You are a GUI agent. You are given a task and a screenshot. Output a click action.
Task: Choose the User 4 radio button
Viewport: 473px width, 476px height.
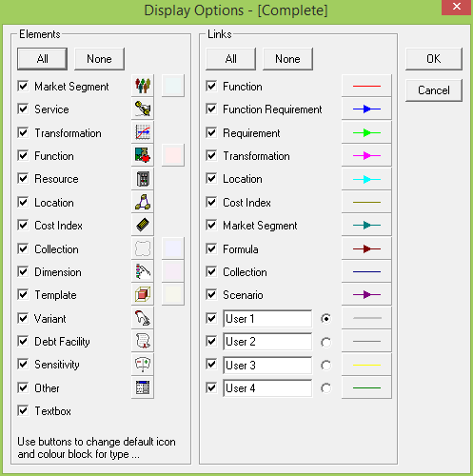[x=325, y=388]
